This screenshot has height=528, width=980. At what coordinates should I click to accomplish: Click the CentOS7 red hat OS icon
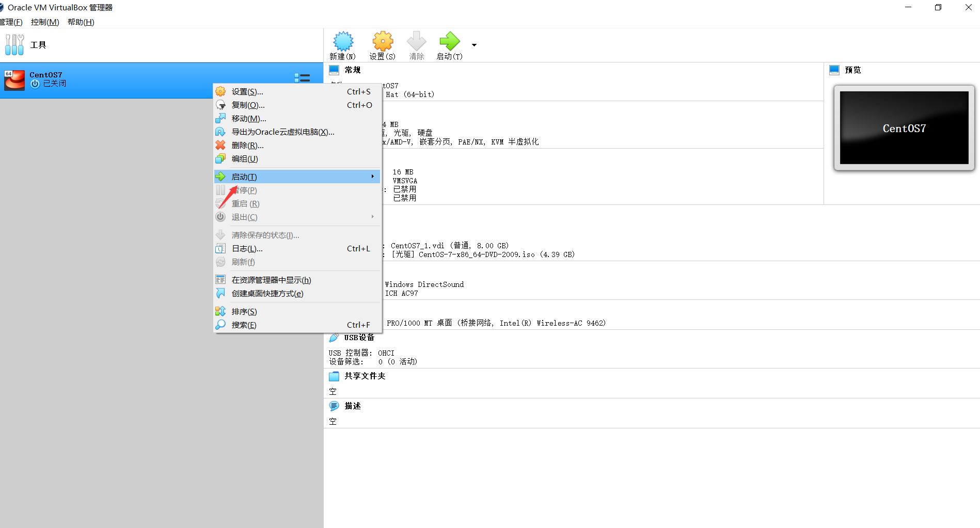(14, 81)
